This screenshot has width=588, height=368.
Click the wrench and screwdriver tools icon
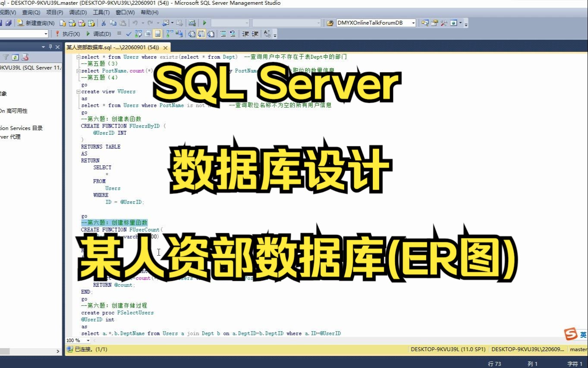tap(443, 23)
